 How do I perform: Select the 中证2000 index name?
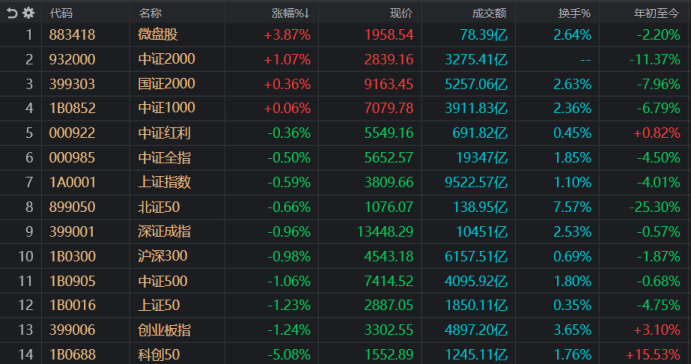[x=166, y=59]
